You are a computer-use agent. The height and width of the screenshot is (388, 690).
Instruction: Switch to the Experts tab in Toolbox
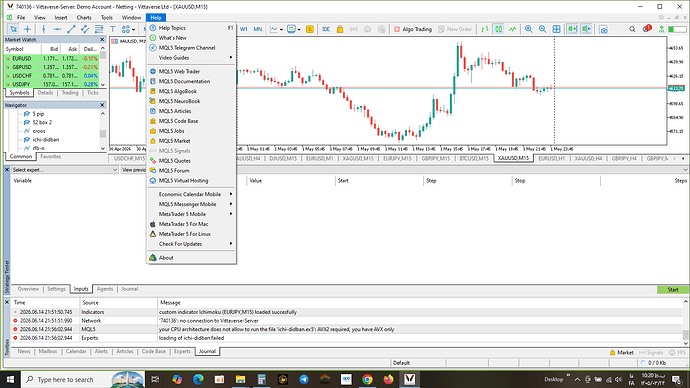[182, 351]
